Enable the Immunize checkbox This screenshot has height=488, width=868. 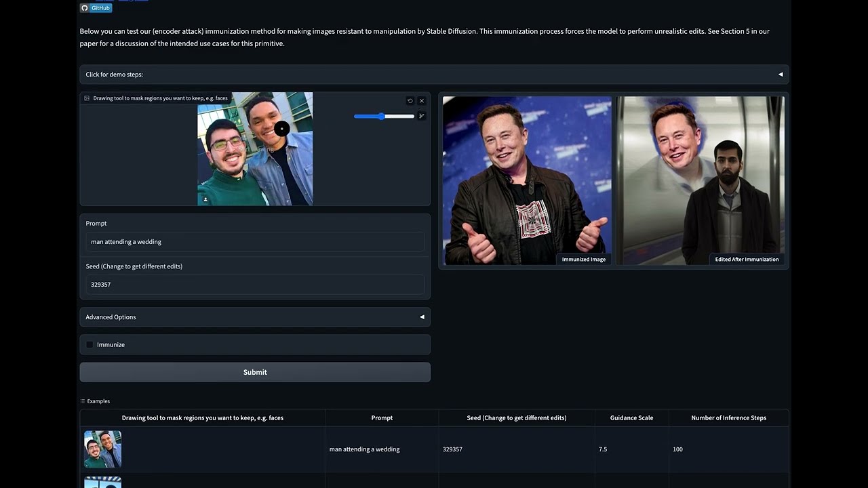coord(90,344)
